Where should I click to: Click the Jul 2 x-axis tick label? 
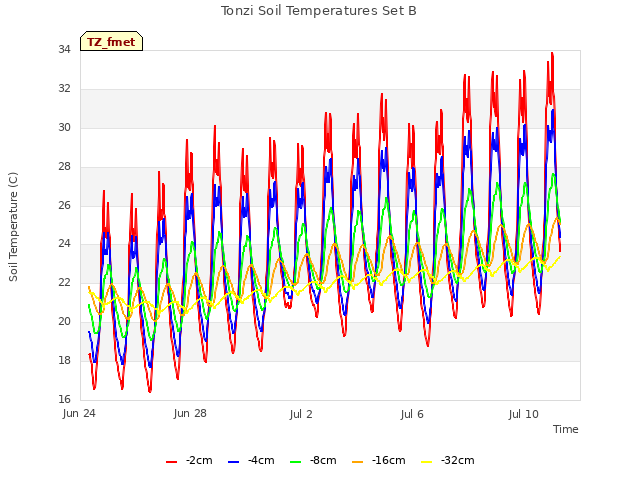click(301, 414)
